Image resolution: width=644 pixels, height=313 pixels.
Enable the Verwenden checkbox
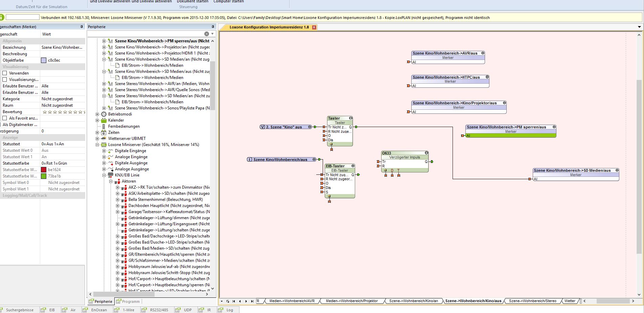click(x=5, y=73)
